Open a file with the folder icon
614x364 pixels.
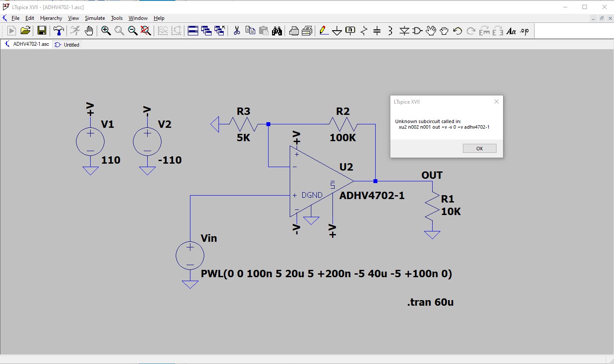pos(25,31)
